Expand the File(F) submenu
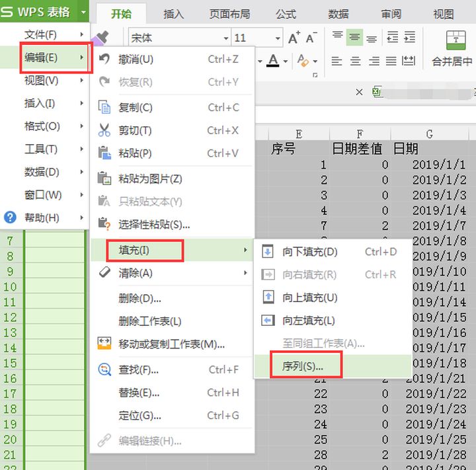This screenshot has width=476, height=470. pyautogui.click(x=82, y=34)
